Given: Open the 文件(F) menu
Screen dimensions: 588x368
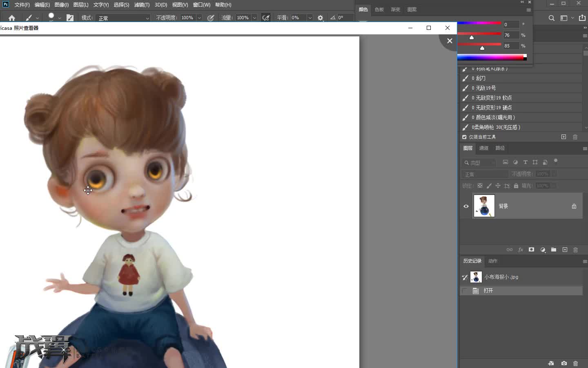Looking at the screenshot, I should tap(22, 5).
